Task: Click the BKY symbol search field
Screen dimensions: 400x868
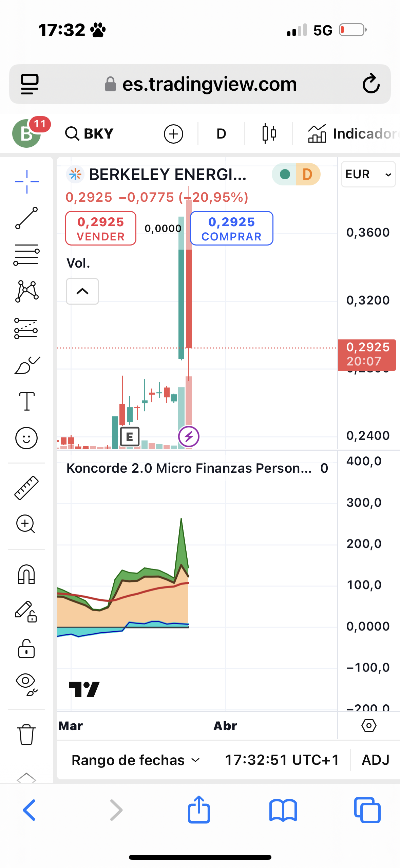Action: coord(90,133)
